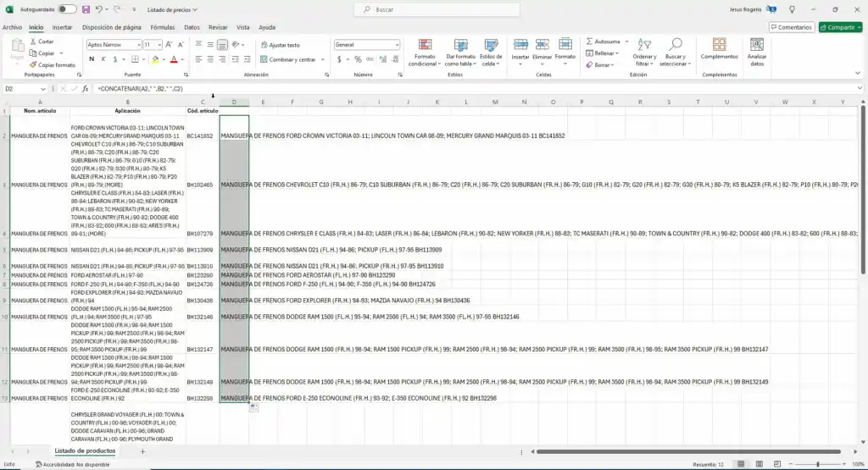Select the Listado de productos sheet tab
Viewport: 868px width, 470px height.
pyautogui.click(x=85, y=451)
